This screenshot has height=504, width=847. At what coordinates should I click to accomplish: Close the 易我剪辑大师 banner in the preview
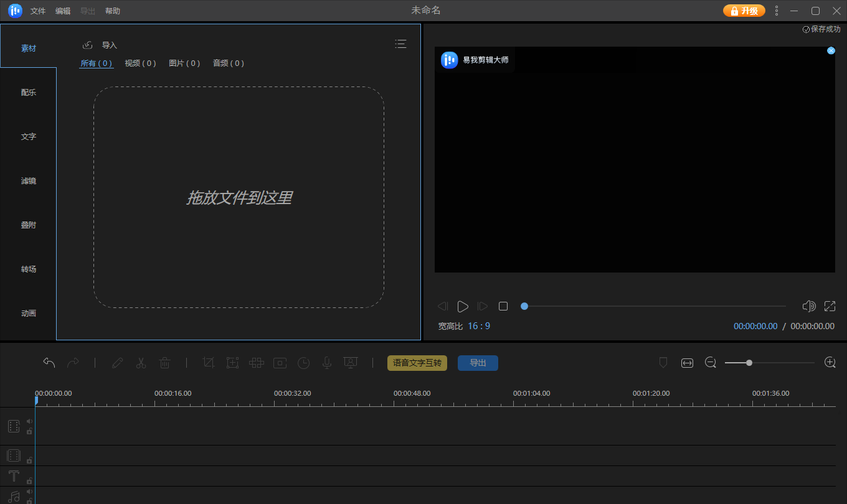point(831,50)
